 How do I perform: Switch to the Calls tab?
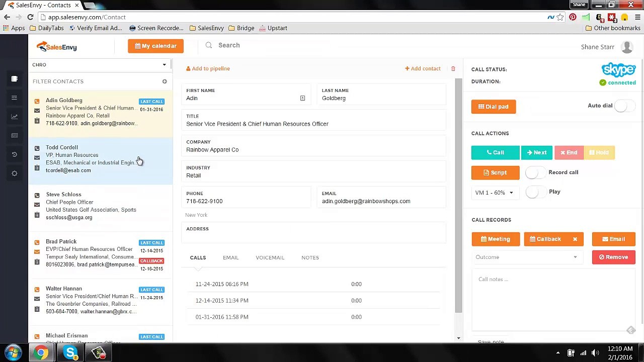click(198, 258)
